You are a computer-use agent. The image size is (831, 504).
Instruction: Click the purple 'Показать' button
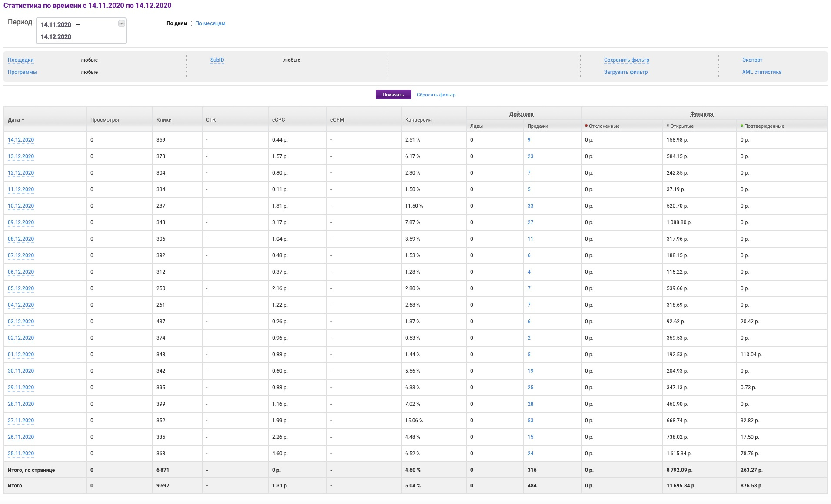point(393,95)
